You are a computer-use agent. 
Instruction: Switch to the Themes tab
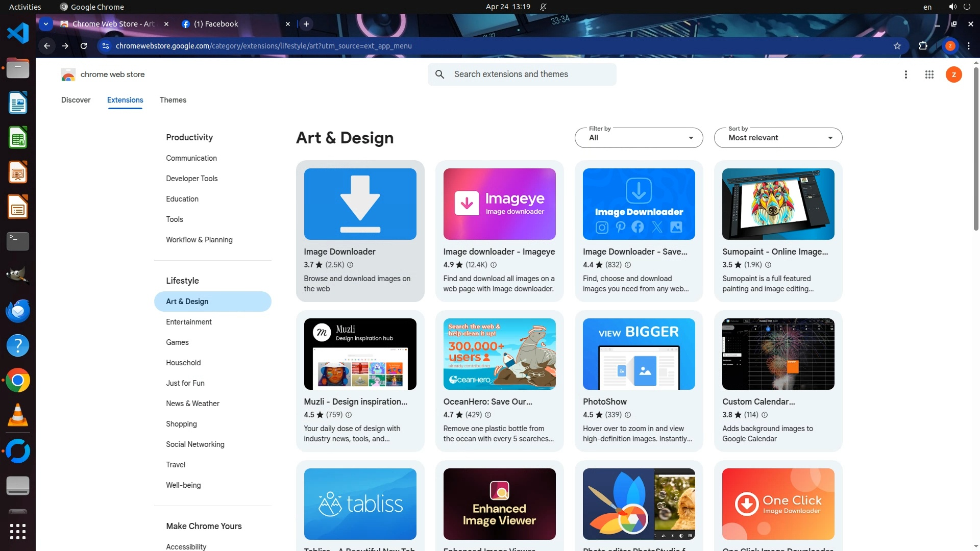coord(173,100)
